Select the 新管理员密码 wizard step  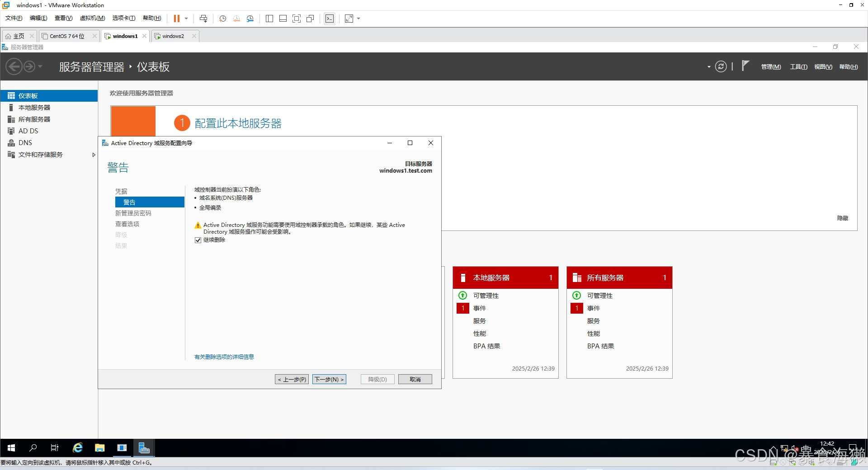point(133,213)
